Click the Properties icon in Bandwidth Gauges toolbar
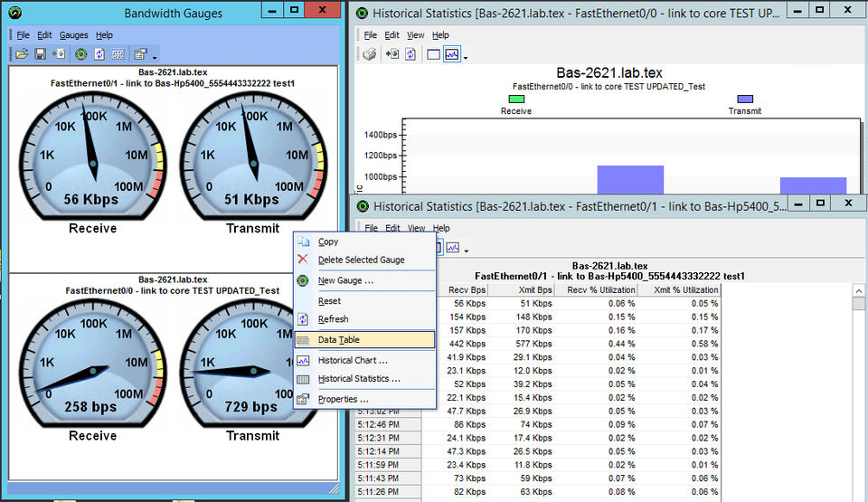The image size is (868, 502). pyautogui.click(x=141, y=54)
